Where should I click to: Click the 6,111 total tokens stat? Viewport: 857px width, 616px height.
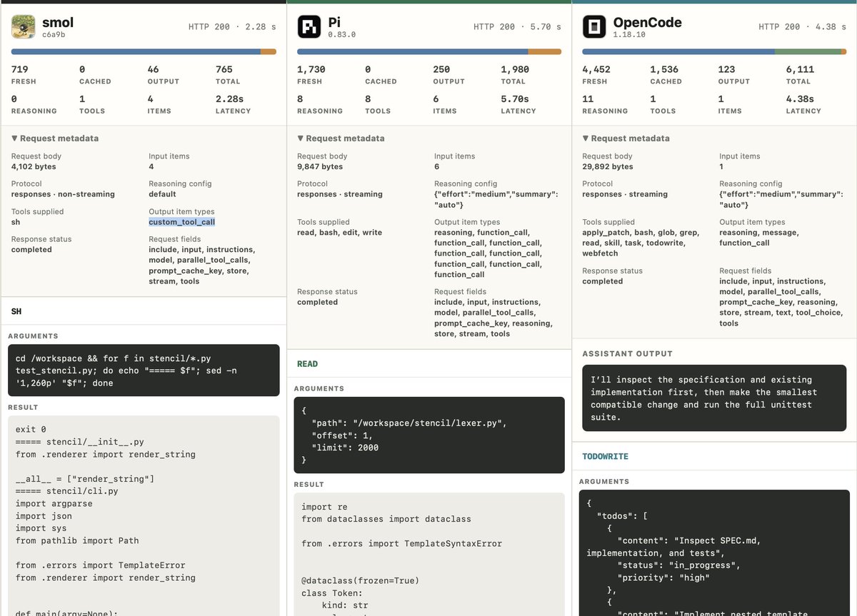pyautogui.click(x=801, y=74)
